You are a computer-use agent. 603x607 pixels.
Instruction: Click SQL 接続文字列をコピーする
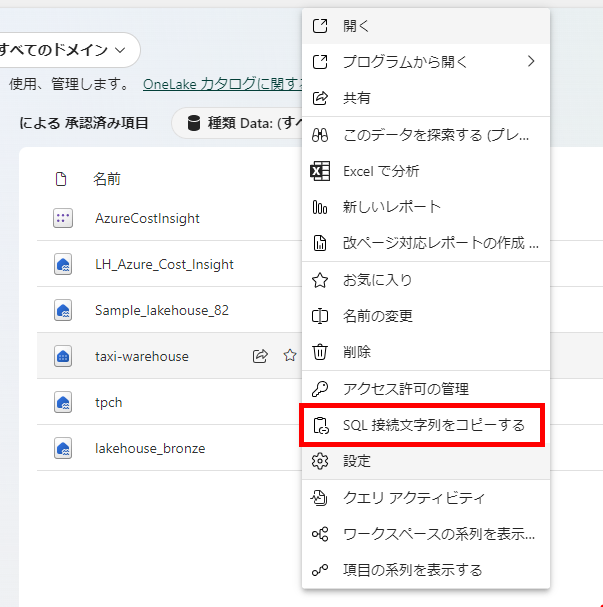426,425
